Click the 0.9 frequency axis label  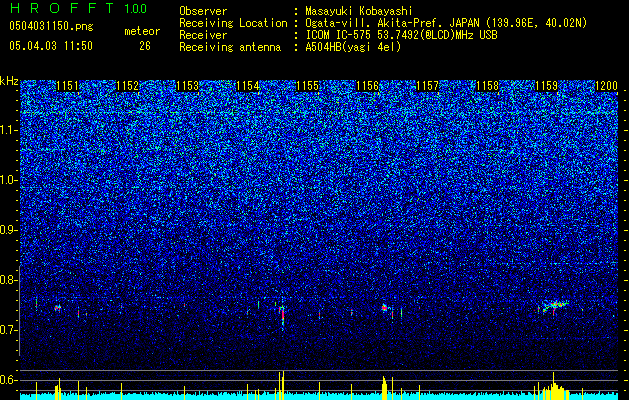[x=9, y=230]
